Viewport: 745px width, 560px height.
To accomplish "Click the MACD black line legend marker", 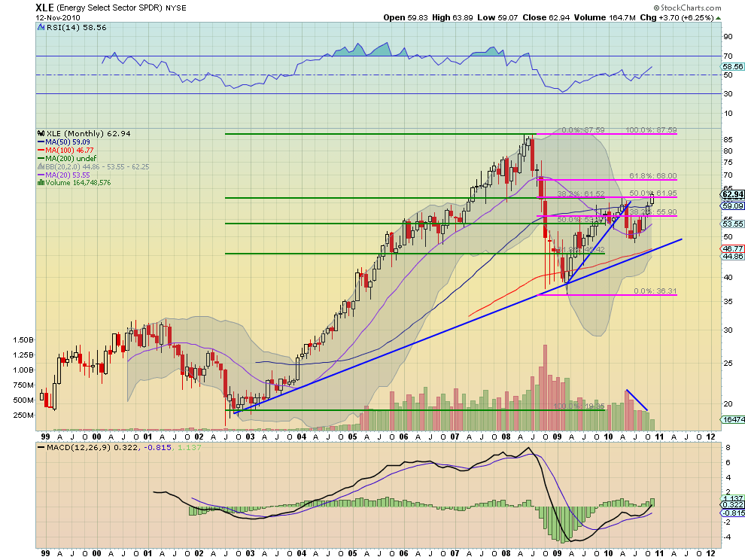I will [41, 447].
